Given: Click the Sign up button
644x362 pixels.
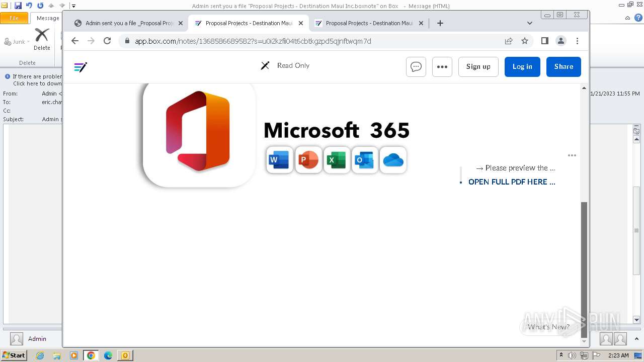Looking at the screenshot, I should 478,66.
